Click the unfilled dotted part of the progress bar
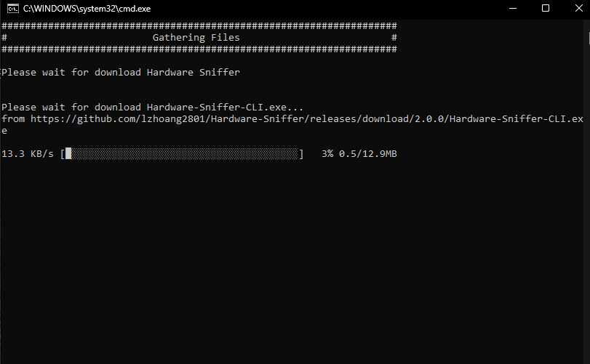 pyautogui.click(x=184, y=153)
